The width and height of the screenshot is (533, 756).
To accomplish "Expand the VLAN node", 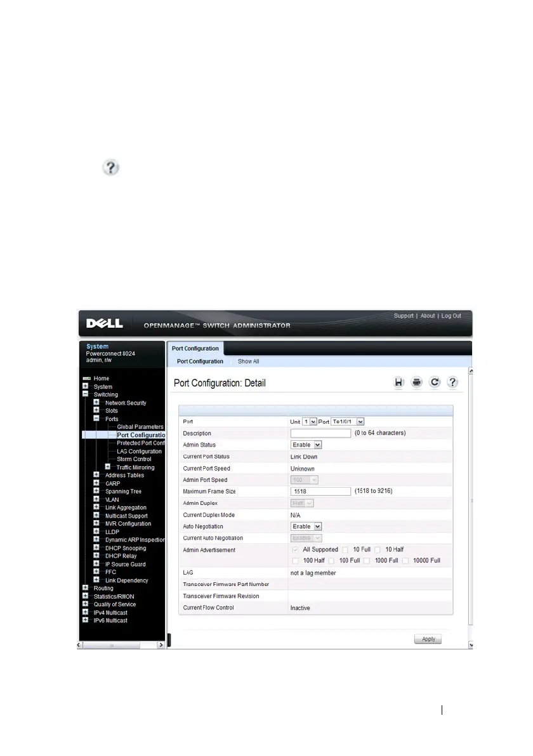I will [96, 499].
